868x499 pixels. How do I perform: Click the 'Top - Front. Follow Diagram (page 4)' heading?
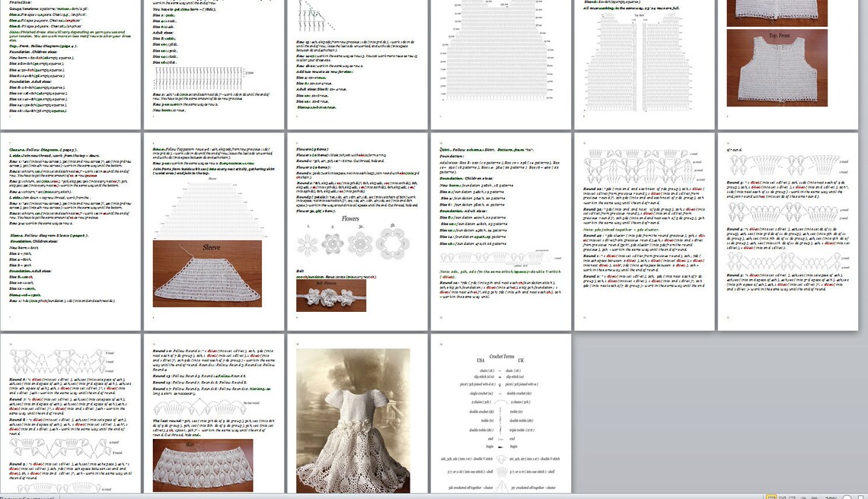point(43,46)
